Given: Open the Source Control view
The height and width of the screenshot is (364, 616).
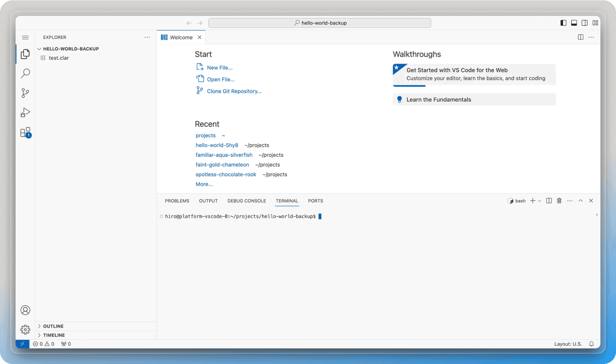Looking at the screenshot, I should pos(25,93).
